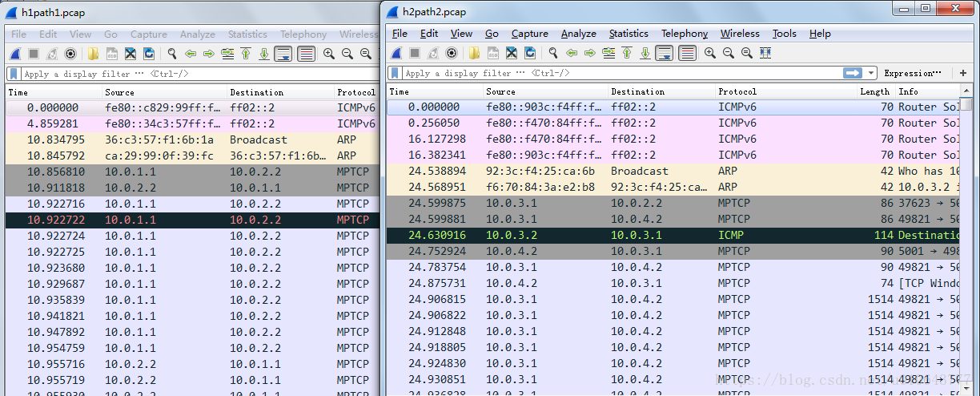Stop capture in h2path2.pcap window
Screen dimensions: 980x396
coord(415,53)
